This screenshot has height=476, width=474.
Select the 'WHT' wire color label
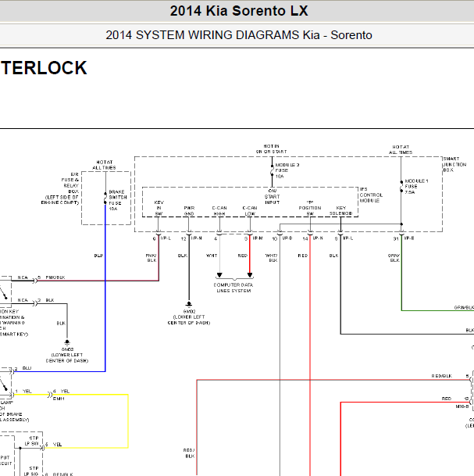(212, 256)
